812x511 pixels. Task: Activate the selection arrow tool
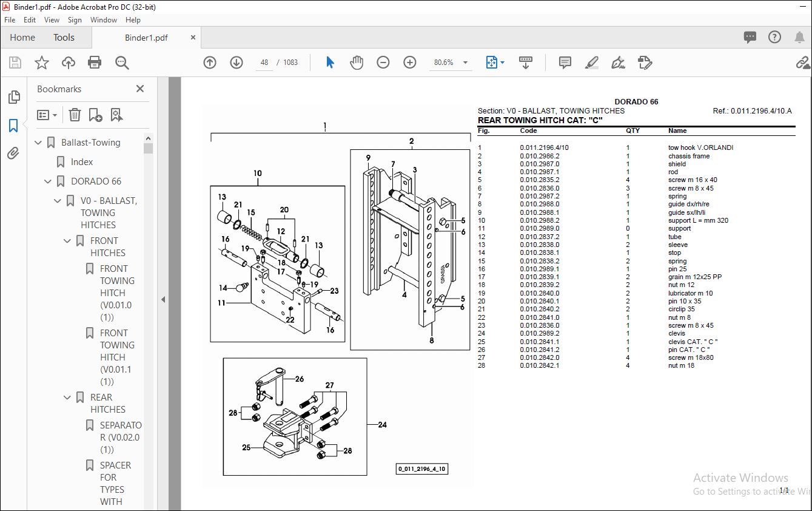point(330,63)
